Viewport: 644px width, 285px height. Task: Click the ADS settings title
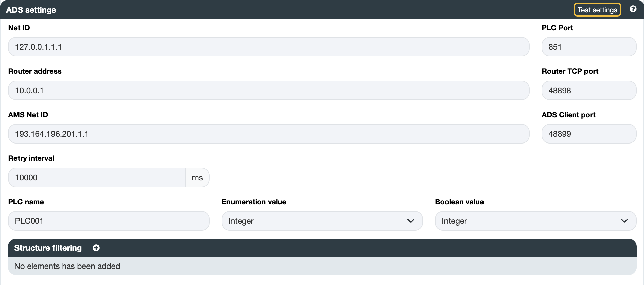pos(31,10)
